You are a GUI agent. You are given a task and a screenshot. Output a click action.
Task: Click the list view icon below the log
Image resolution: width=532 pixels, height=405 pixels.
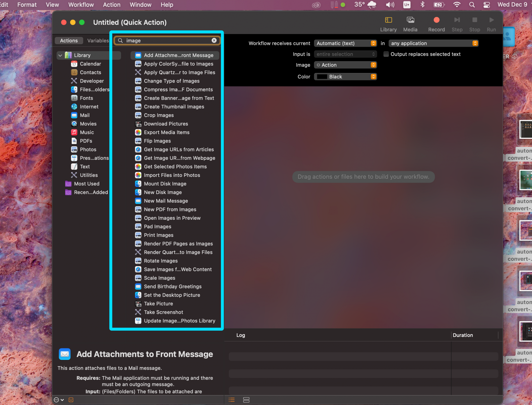(x=231, y=400)
